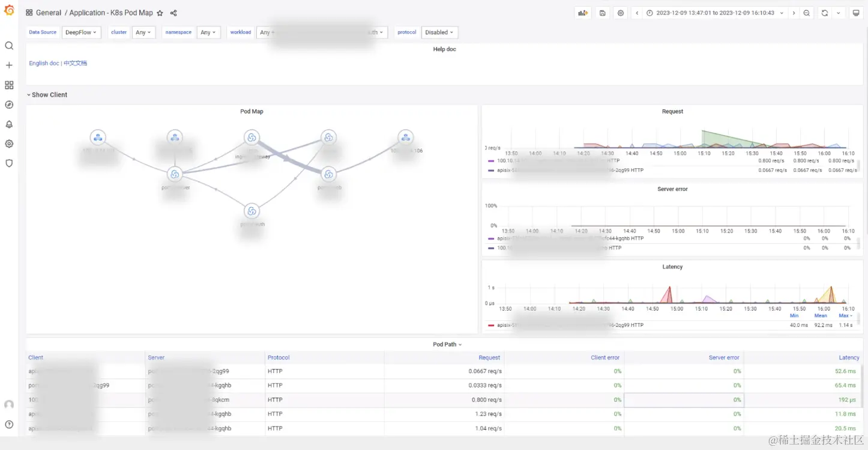
Task: Open the Request panel title
Action: [x=672, y=112]
